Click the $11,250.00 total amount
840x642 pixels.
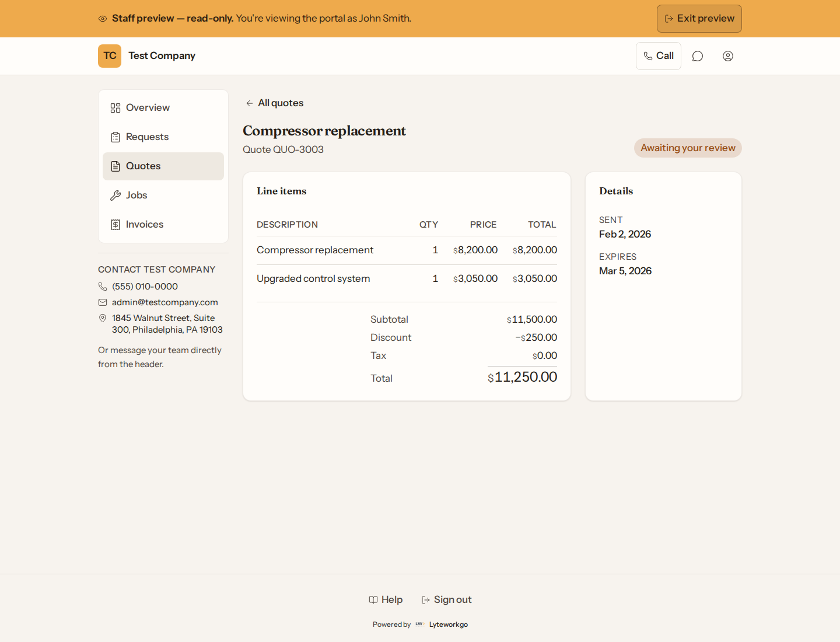522,377
